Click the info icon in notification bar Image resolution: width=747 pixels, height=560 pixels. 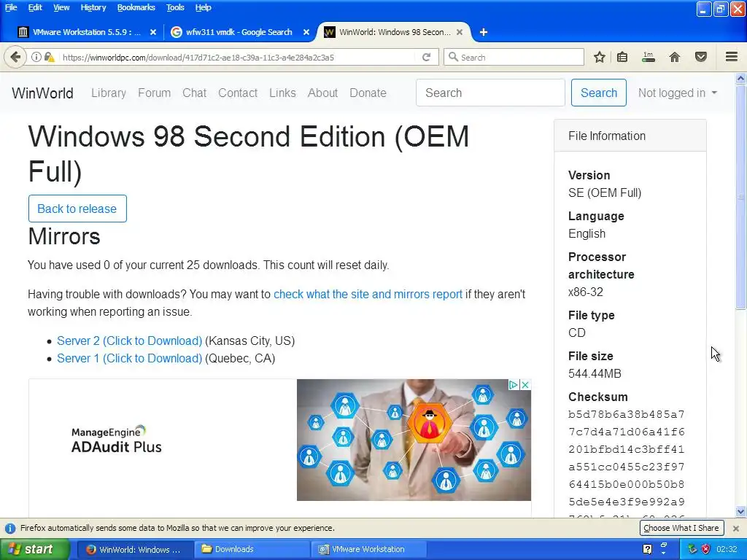[10, 528]
